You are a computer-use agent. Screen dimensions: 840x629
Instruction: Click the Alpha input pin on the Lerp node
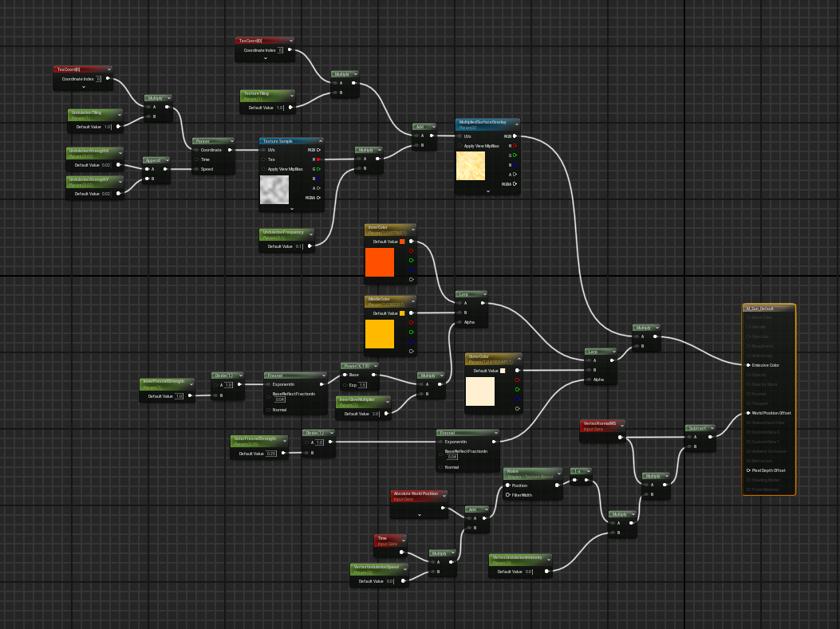[x=460, y=322]
